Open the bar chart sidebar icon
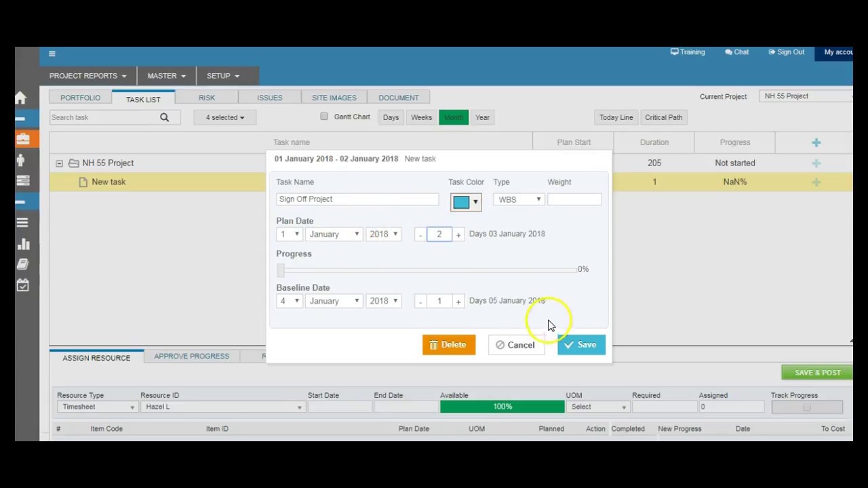The width and height of the screenshot is (868, 488). (22, 244)
